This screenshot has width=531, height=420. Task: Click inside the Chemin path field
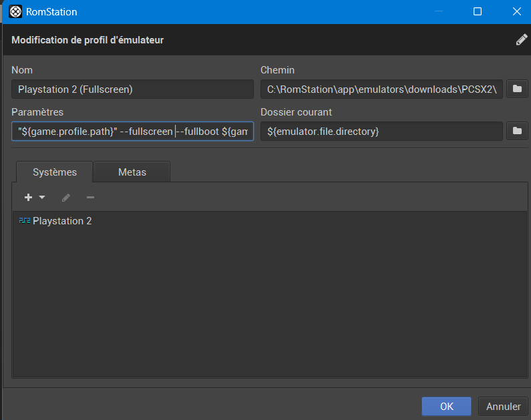381,89
